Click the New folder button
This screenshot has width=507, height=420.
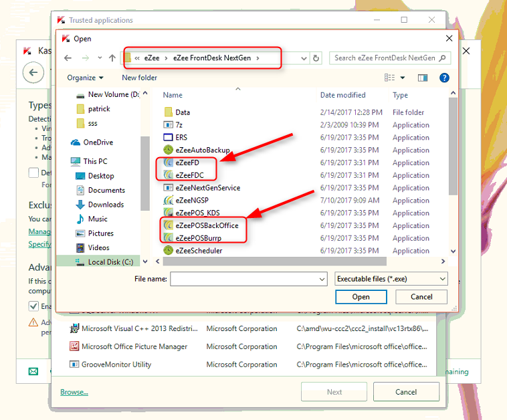139,78
